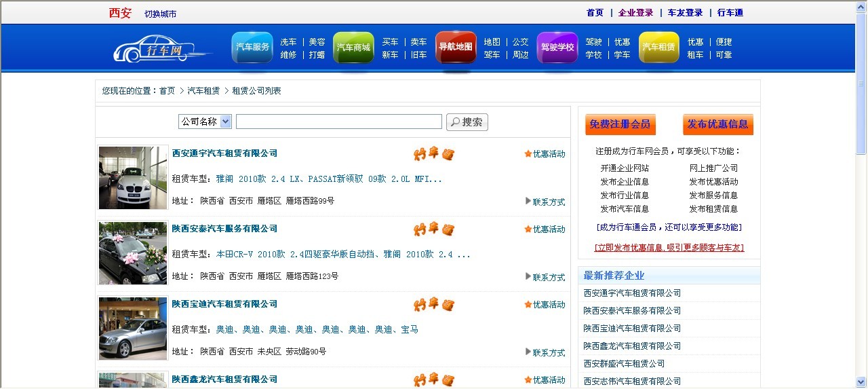Open 西安群盛汽车租赁公司 in recommended list
The image size is (868, 389).
[x=625, y=364]
